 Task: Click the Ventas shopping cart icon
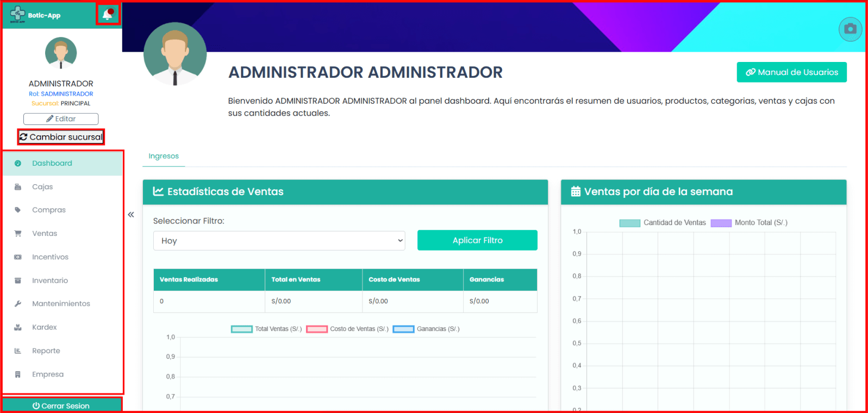(18, 234)
